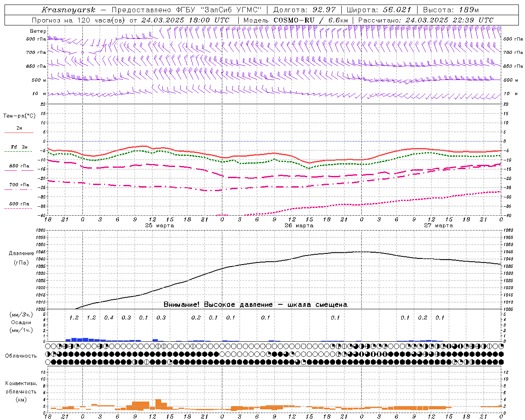Click the '(мм/3ч.)' precipitation unit label
The height and width of the screenshot is (420, 525).
[x=21, y=315]
